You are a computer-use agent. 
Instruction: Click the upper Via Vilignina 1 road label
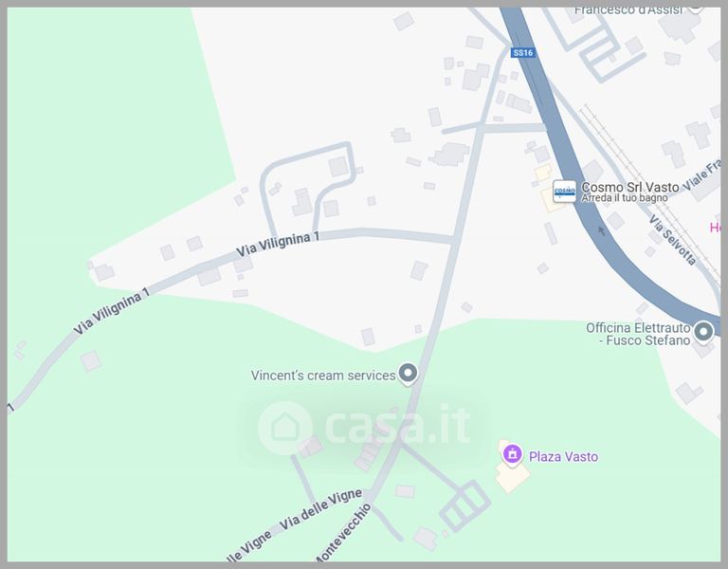pos(278,245)
